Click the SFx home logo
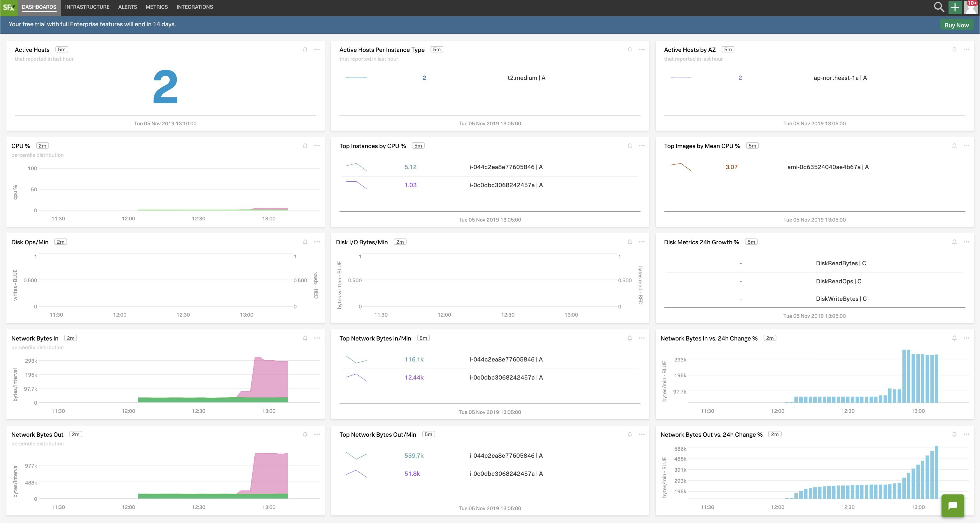 click(x=8, y=7)
